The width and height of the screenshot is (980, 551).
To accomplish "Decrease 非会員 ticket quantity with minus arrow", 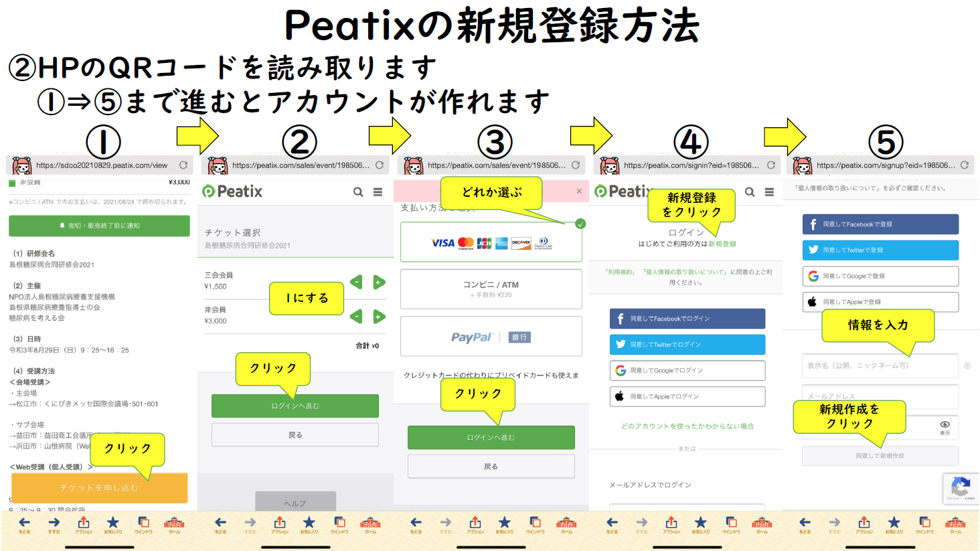I will pos(356,316).
